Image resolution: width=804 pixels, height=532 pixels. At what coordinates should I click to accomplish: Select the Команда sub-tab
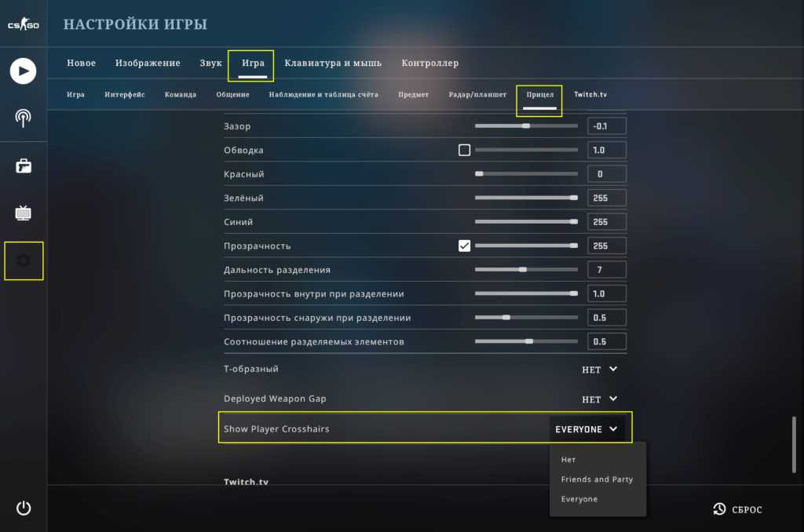181,94
